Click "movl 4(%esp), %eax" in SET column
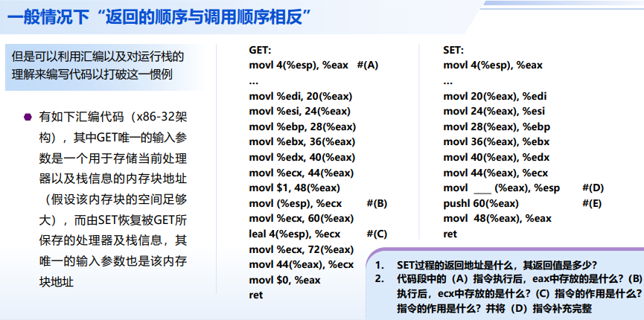The image size is (644, 320). 493,65
